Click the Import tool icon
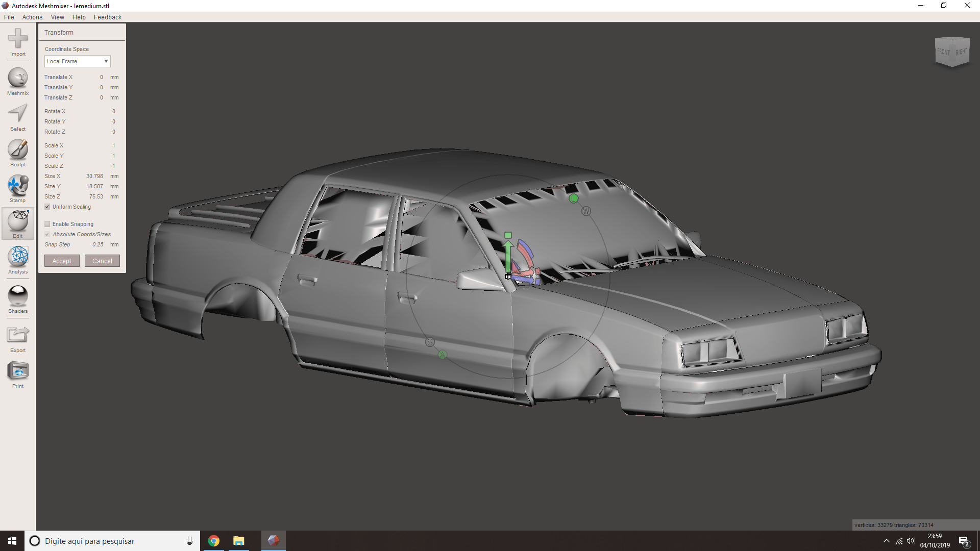The height and width of the screenshot is (551, 980). (18, 39)
